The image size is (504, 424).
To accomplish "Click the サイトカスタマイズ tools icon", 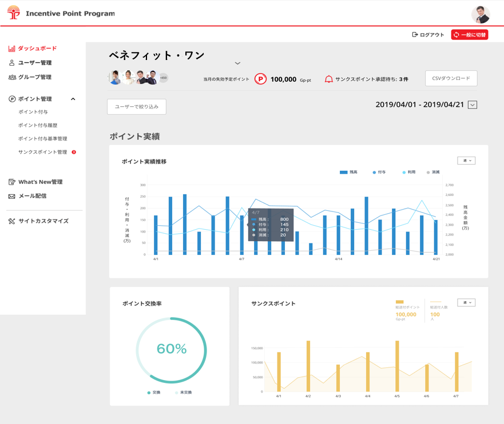I will [x=12, y=221].
